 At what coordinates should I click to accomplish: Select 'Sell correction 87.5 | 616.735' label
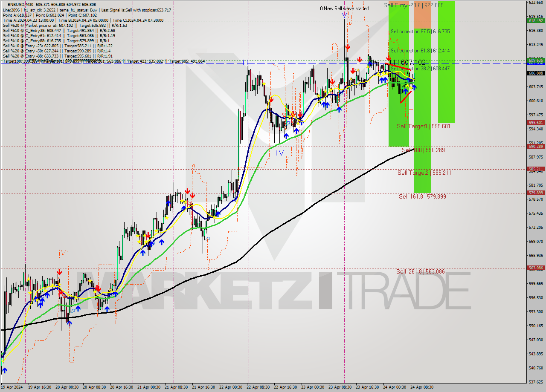[x=420, y=32]
